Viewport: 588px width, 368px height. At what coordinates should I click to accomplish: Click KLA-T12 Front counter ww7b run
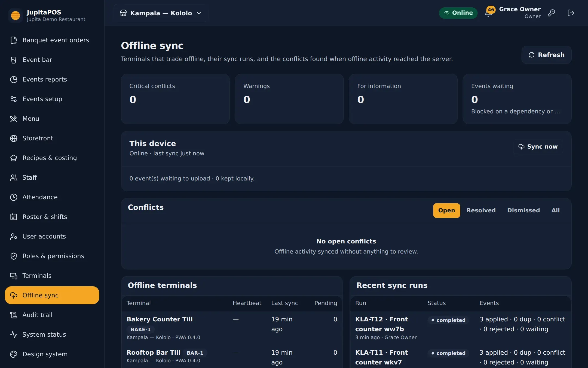click(381, 324)
